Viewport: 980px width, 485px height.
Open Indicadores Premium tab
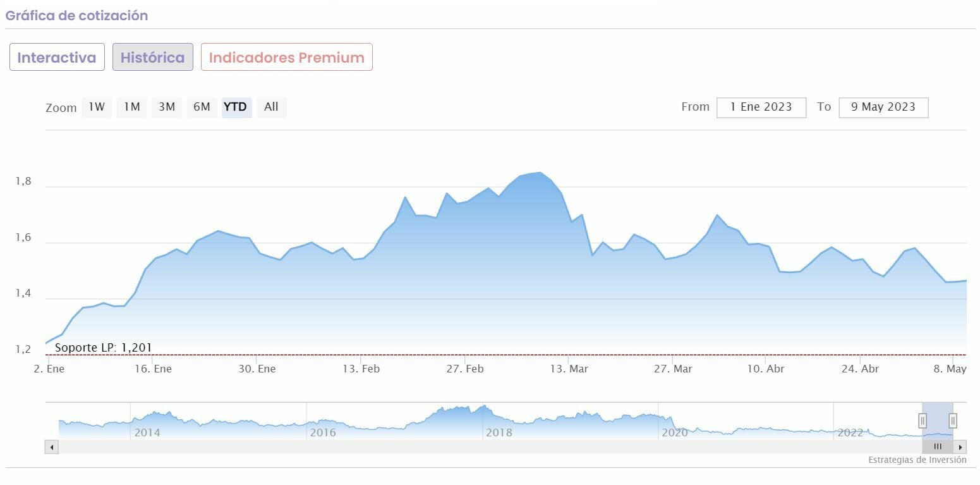click(286, 58)
